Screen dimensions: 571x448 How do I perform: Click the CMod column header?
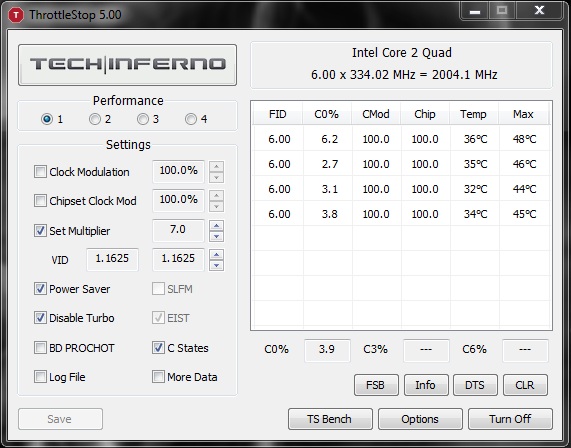click(376, 114)
